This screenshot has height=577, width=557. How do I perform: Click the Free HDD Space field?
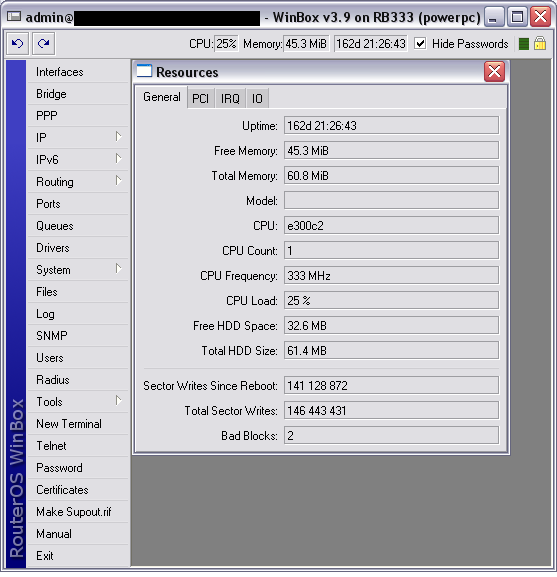click(x=391, y=326)
